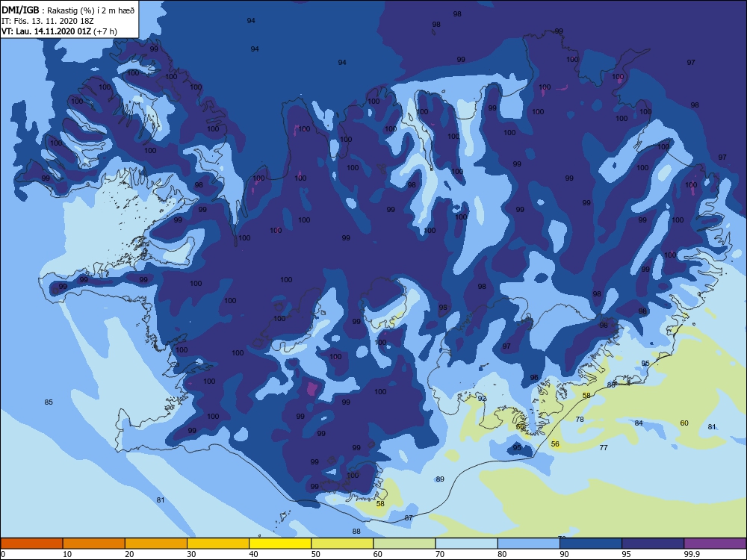747x560 pixels.
Task: Click the legend scale label '90'
Action: (564, 554)
